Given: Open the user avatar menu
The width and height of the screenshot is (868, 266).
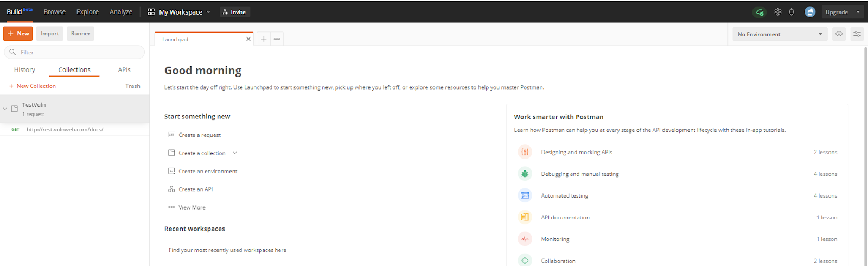Looking at the screenshot, I should [x=810, y=12].
